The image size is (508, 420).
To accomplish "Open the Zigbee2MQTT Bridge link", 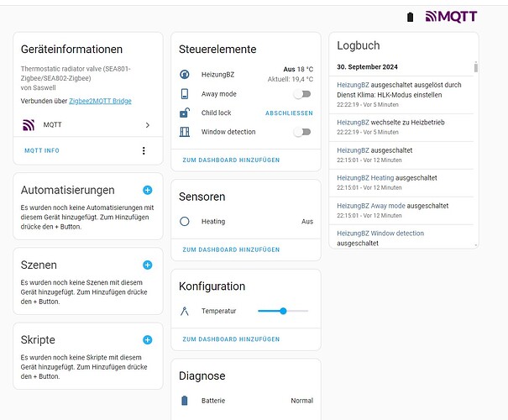I will pyautogui.click(x=100, y=101).
